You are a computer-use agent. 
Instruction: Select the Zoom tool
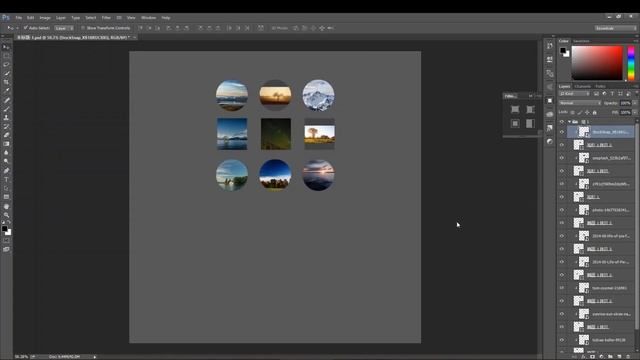point(6,215)
